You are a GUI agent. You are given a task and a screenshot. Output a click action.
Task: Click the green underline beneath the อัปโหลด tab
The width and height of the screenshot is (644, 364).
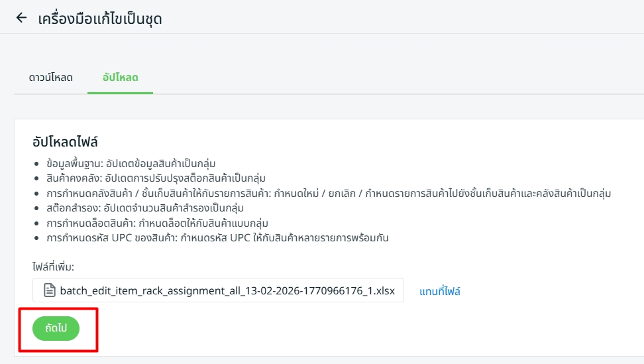[x=120, y=93]
